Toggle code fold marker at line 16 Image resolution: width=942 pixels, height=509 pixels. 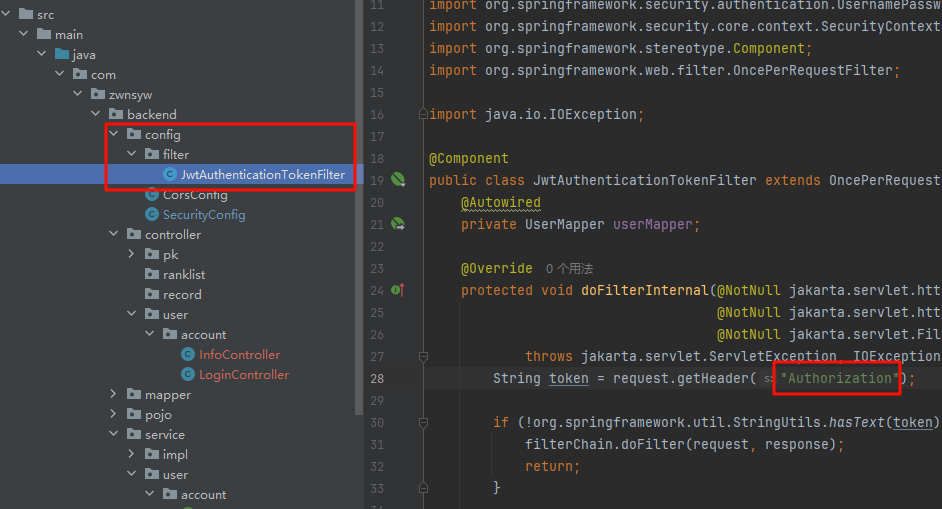423,114
